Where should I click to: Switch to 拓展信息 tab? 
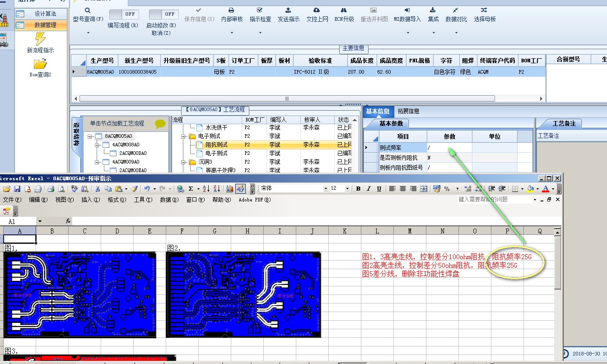pyautogui.click(x=408, y=111)
